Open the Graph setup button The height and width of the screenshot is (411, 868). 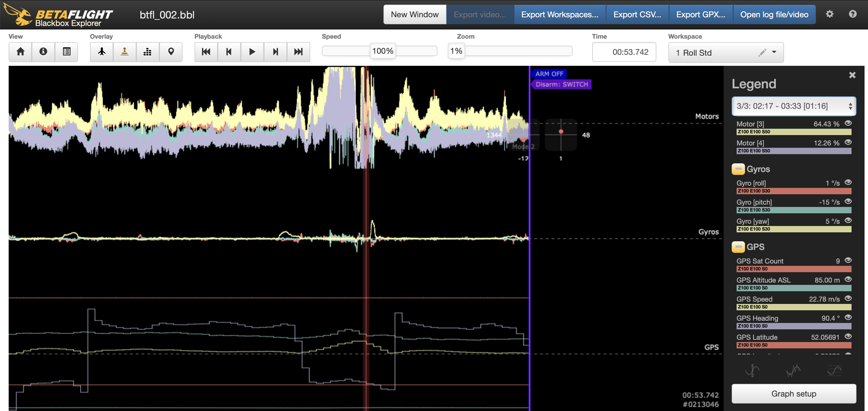[794, 393]
